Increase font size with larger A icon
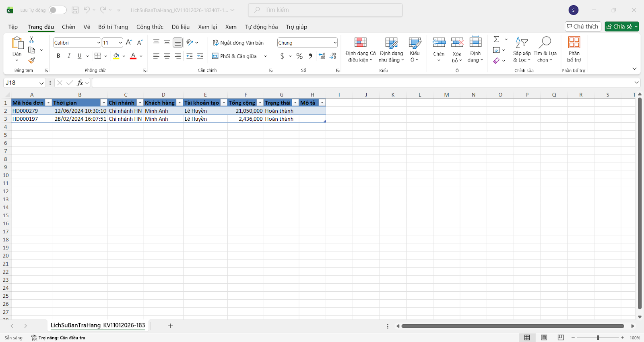The image size is (644, 342). pos(129,42)
